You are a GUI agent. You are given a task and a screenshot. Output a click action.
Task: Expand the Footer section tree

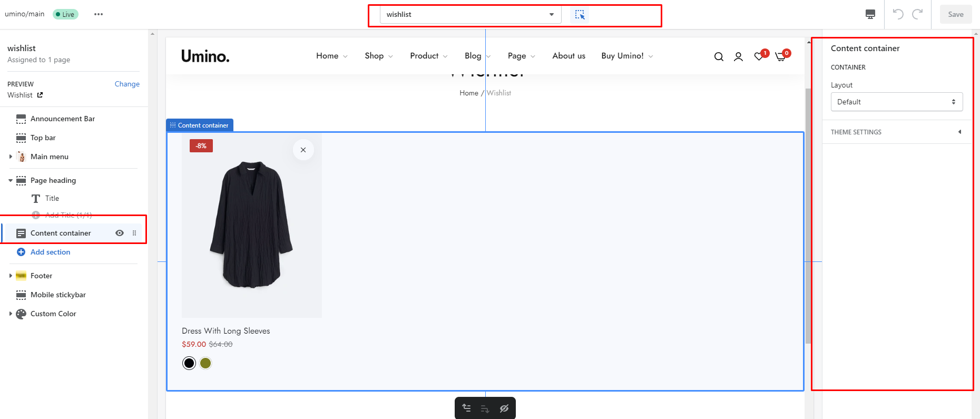11,276
